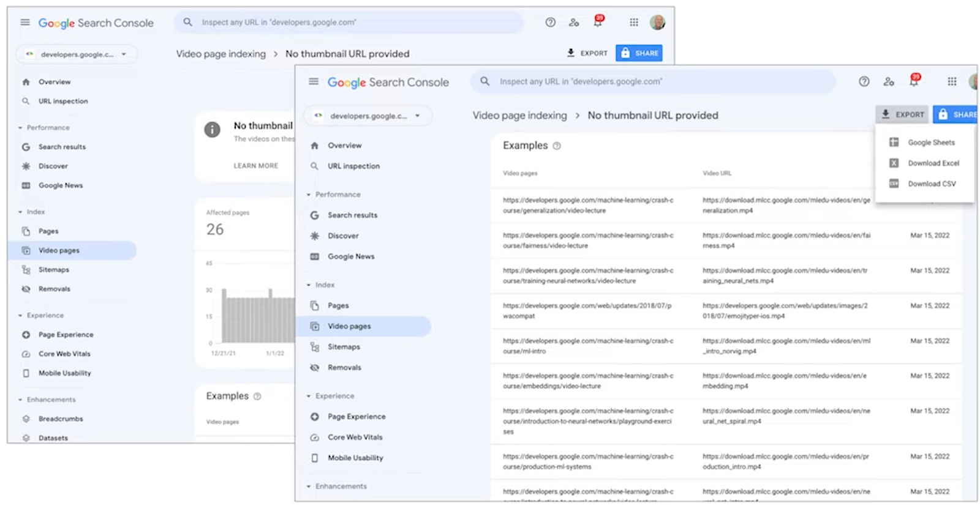Viewport: 980px width, 514px height.
Task: Open hamburger menu in back Search Console window
Action: click(x=25, y=23)
